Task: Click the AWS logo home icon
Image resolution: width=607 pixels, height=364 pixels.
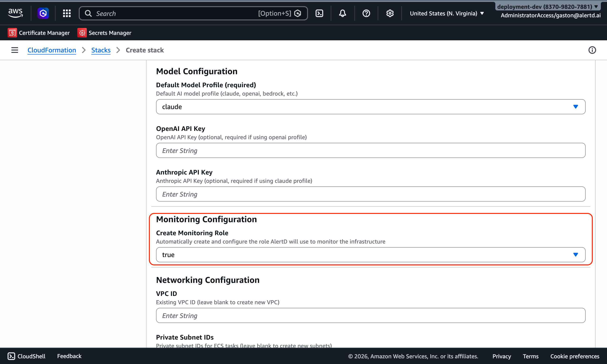Action: point(15,13)
